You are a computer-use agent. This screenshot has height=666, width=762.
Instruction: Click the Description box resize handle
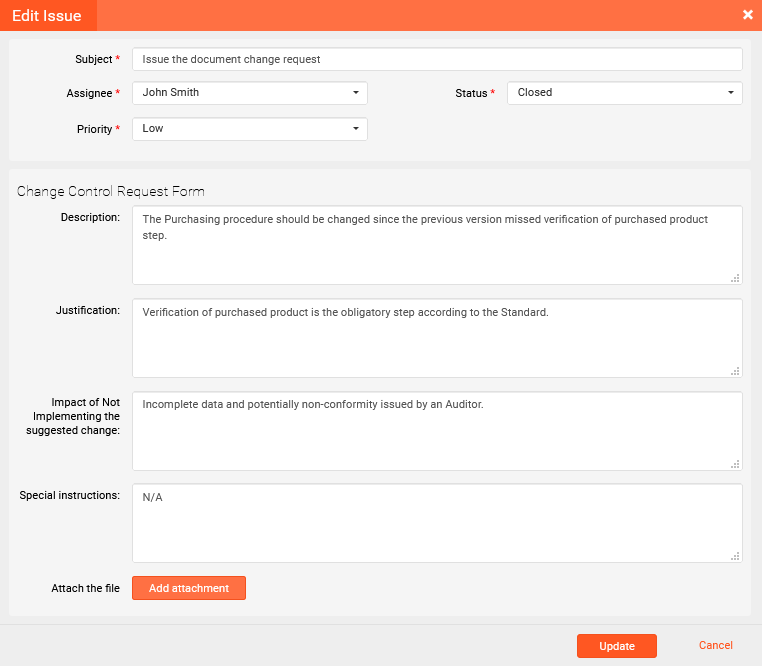coord(735,278)
